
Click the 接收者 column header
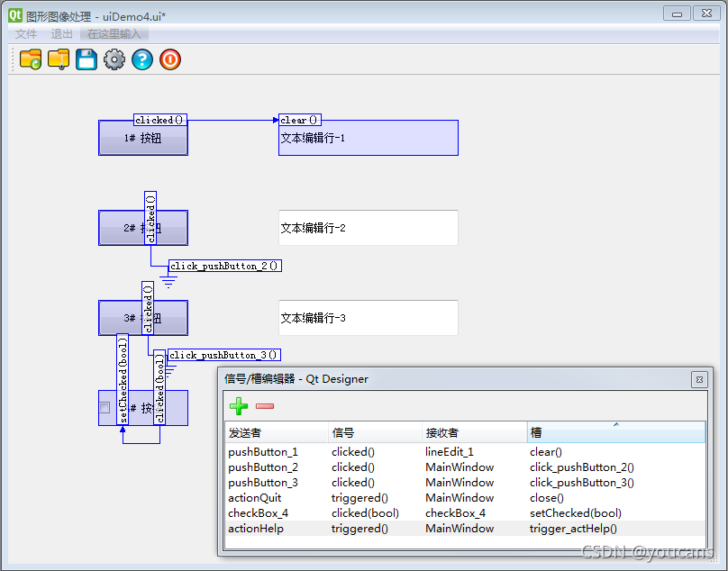point(473,433)
